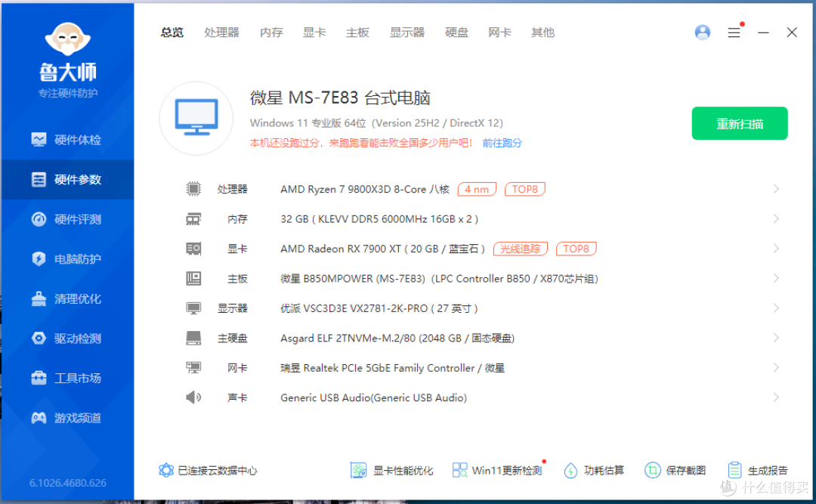
Task: Open 工具市场 toolbox section
Action: pyautogui.click(x=66, y=378)
